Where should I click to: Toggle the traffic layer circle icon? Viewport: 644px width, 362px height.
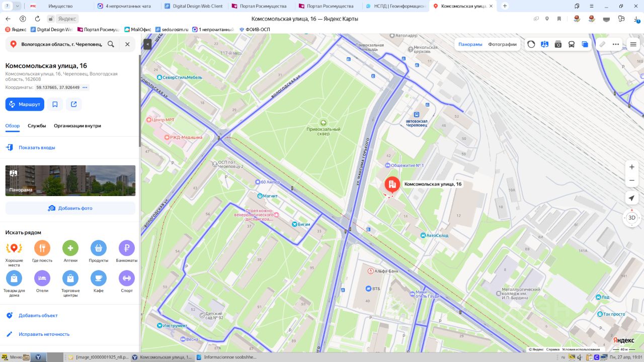pos(531,44)
